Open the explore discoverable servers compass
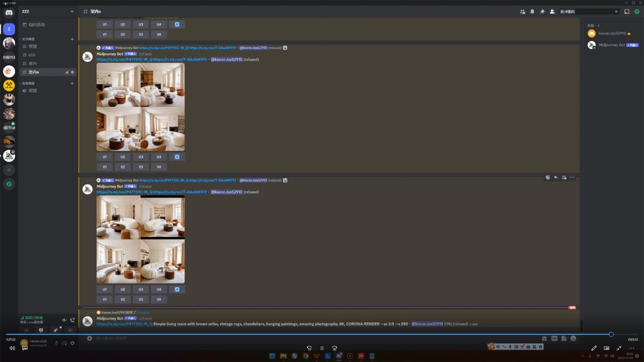 point(9,184)
